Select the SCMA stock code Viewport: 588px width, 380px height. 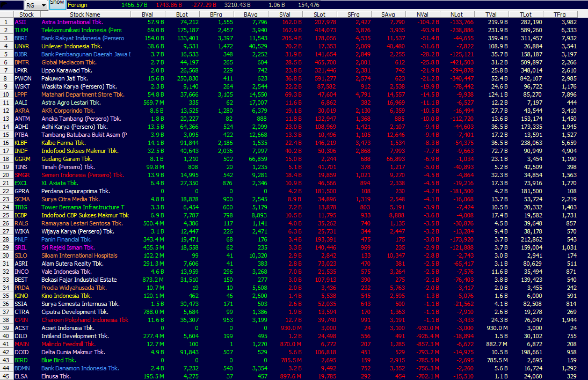[22, 199]
